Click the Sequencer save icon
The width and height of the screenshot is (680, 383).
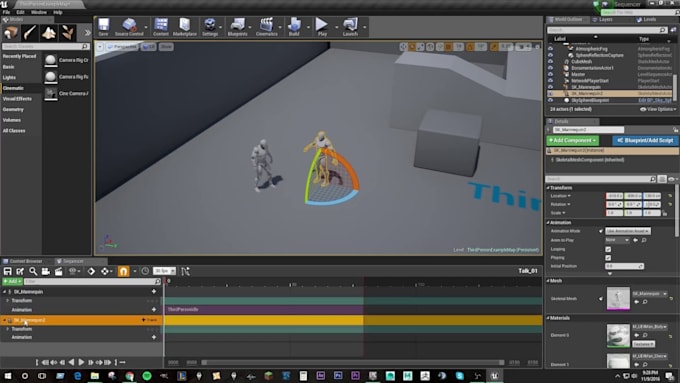7,272
